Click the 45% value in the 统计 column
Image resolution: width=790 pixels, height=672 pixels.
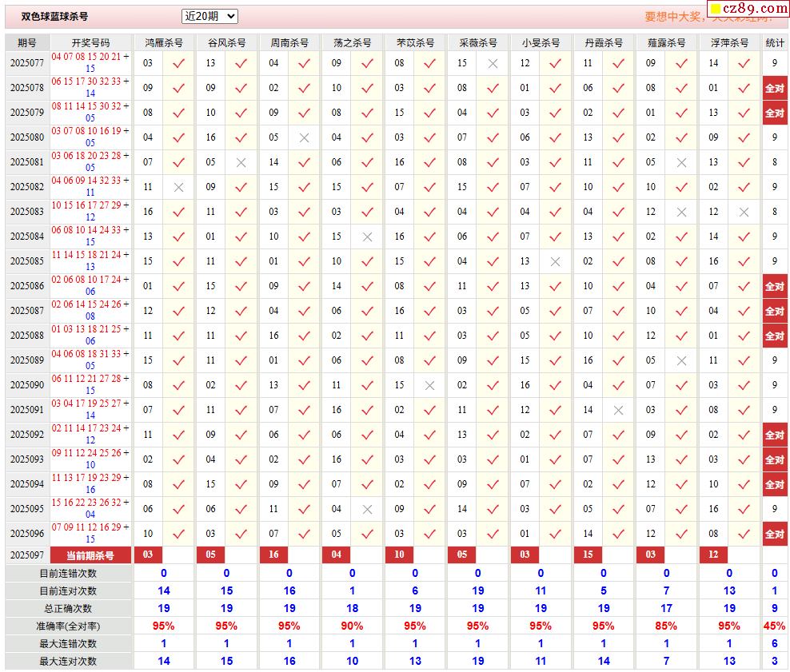(x=774, y=626)
